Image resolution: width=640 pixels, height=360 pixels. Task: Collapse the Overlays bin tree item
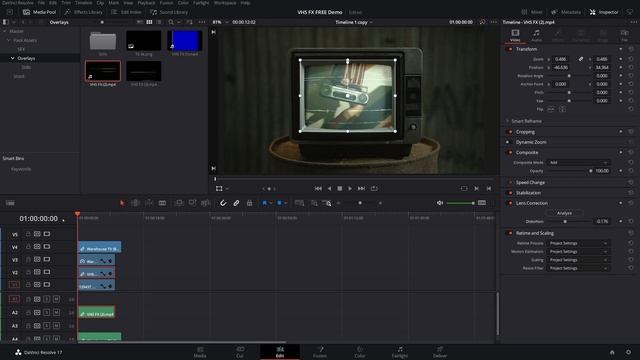pyautogui.click(x=13, y=58)
